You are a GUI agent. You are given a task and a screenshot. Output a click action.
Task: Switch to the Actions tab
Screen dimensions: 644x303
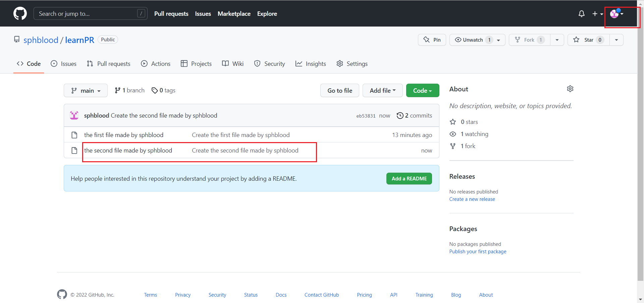(x=156, y=63)
